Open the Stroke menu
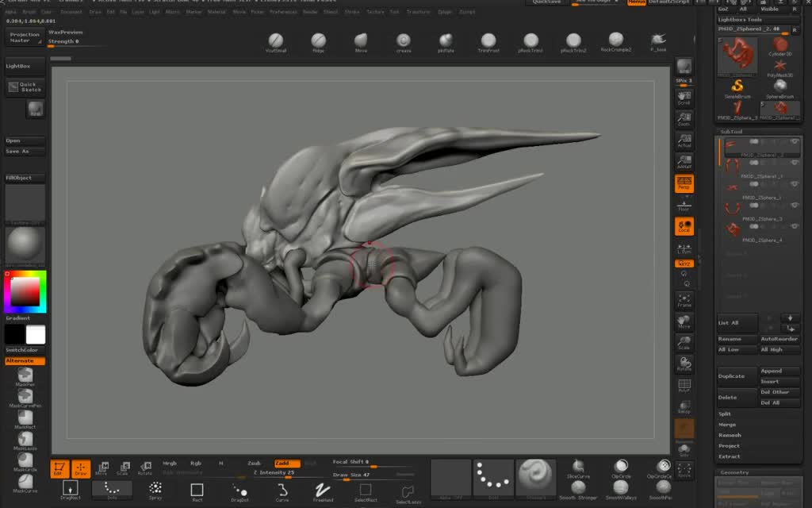The image size is (812, 508). coord(351,11)
